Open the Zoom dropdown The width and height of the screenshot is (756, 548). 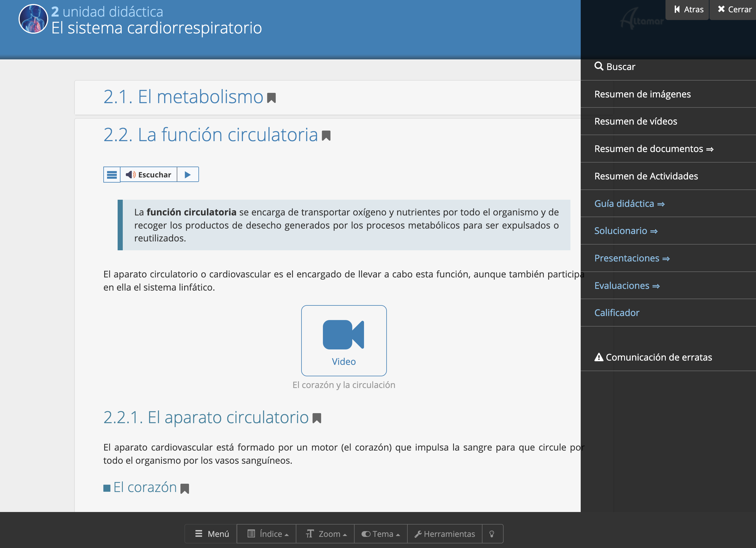coord(326,534)
